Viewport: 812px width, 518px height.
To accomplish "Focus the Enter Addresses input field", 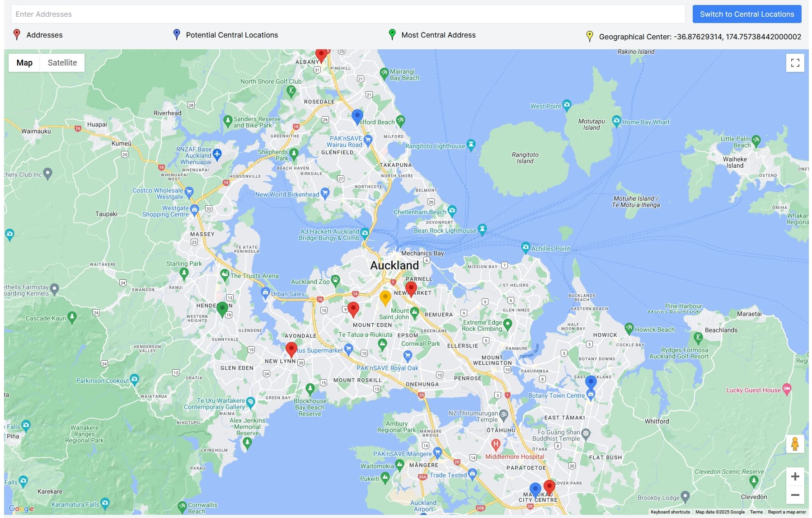I will (348, 14).
